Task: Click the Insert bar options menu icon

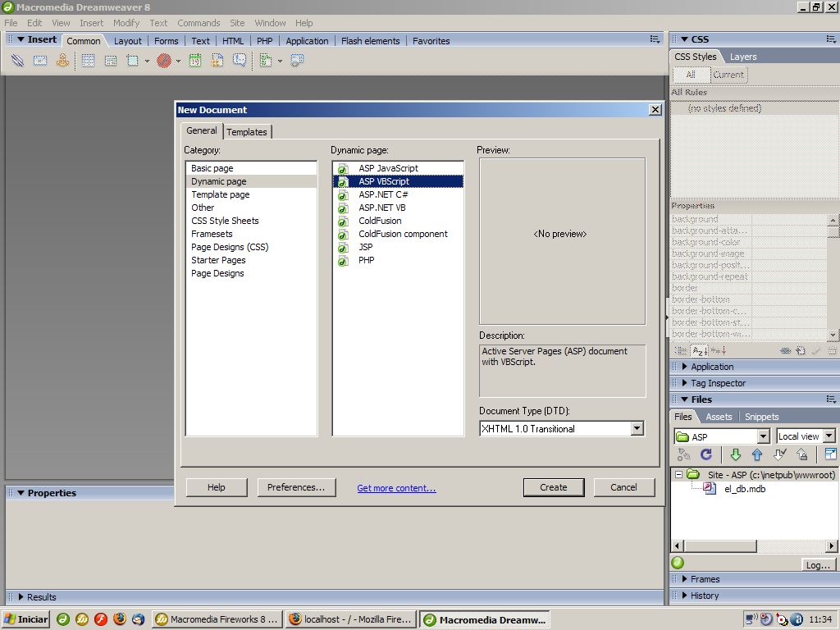Action: click(x=655, y=39)
